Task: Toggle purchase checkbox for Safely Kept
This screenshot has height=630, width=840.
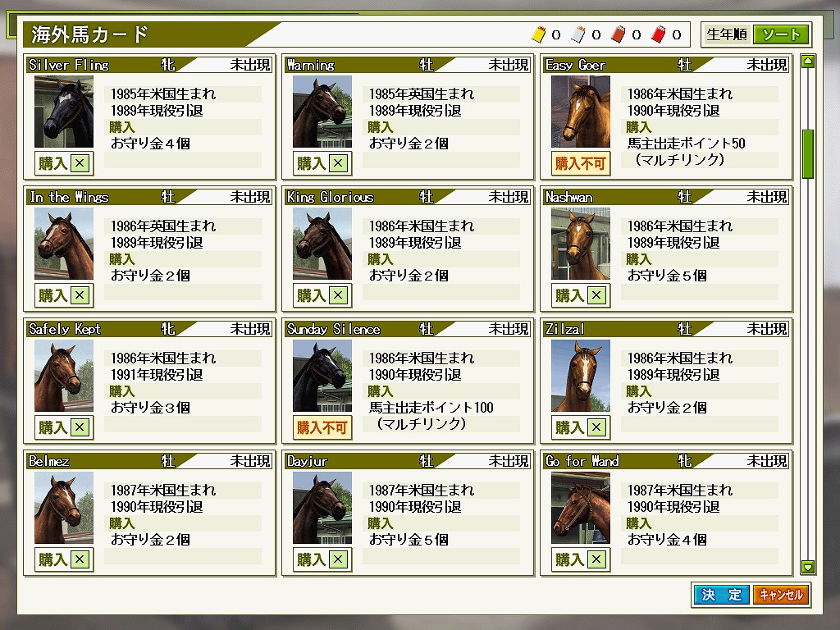Action: click(x=80, y=427)
